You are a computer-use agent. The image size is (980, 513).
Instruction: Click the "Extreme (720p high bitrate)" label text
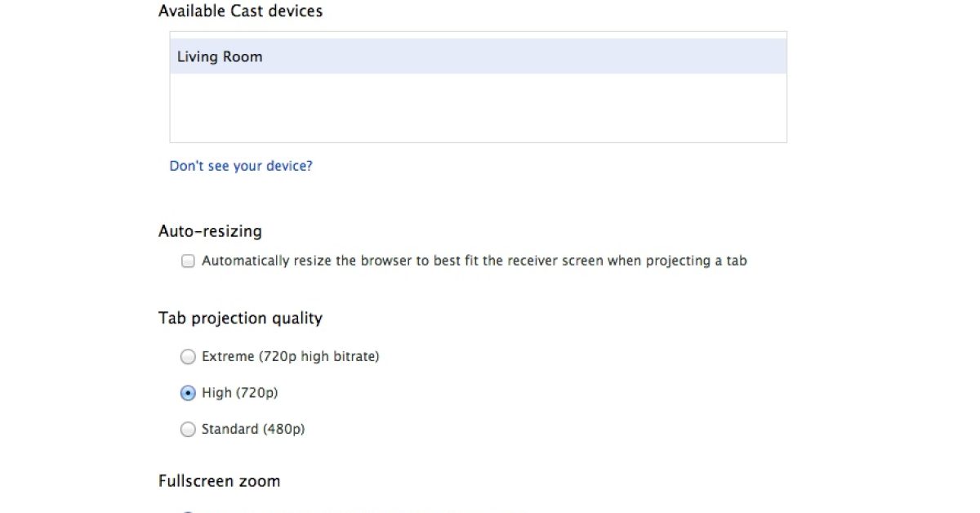[290, 357]
